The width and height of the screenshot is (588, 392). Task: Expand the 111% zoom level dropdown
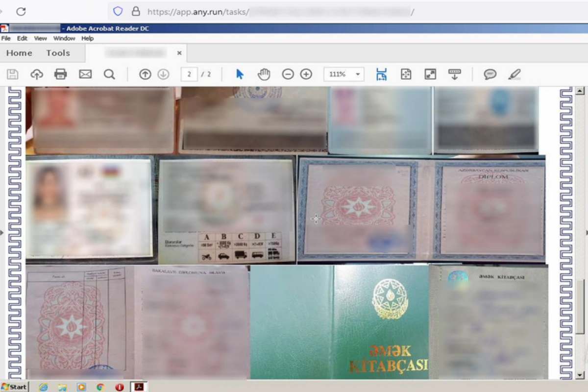click(358, 74)
